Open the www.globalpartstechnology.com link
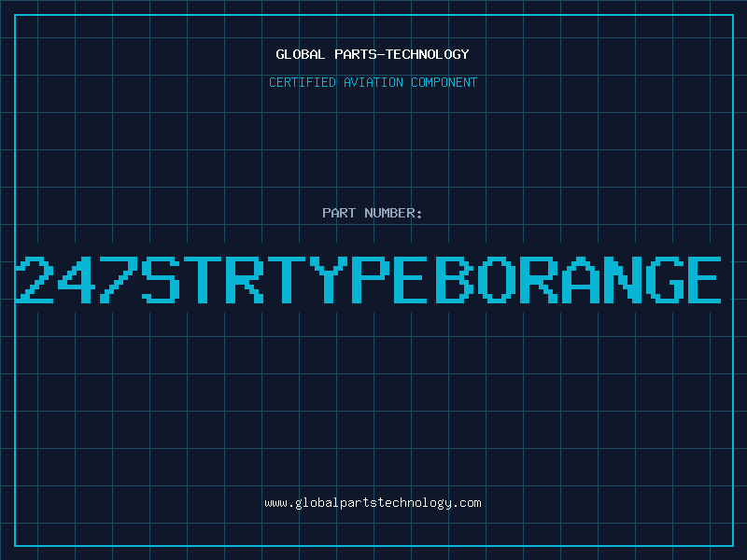The image size is (747, 560). 373,503
